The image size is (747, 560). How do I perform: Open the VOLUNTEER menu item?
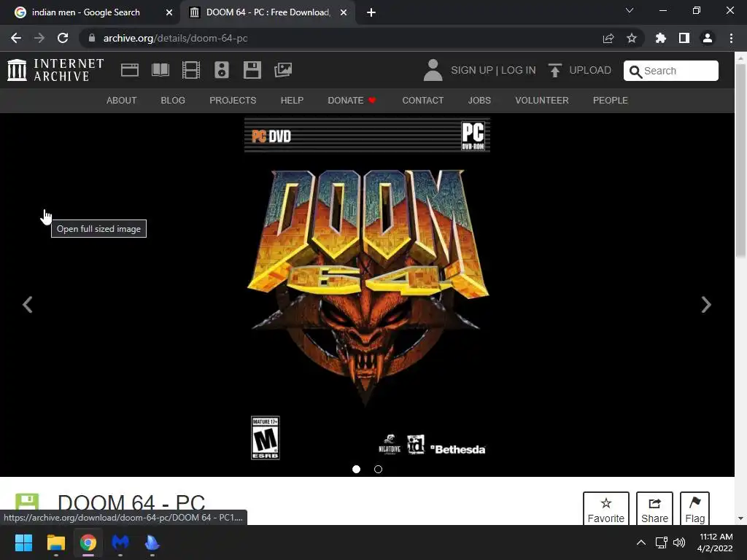(x=542, y=101)
